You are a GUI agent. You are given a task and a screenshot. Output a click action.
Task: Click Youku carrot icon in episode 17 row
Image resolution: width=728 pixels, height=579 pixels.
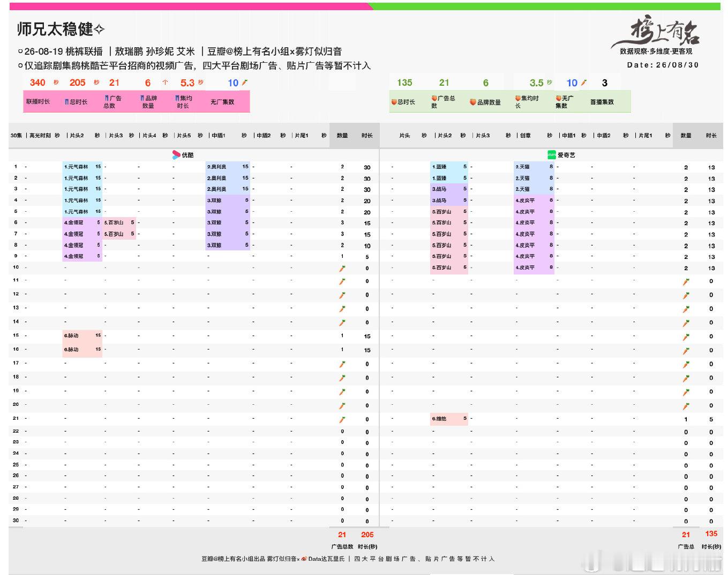342,364
